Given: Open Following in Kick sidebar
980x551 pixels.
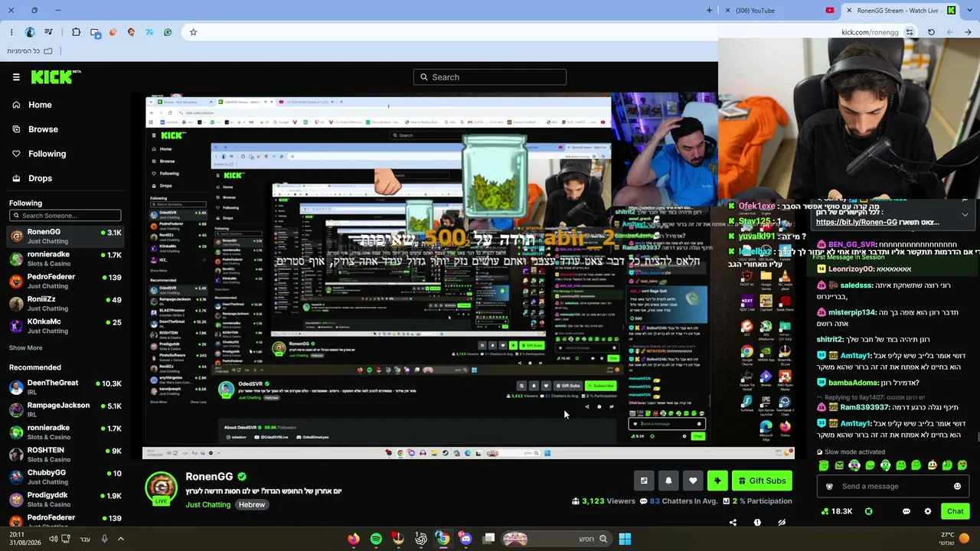Looking at the screenshot, I should click(47, 154).
